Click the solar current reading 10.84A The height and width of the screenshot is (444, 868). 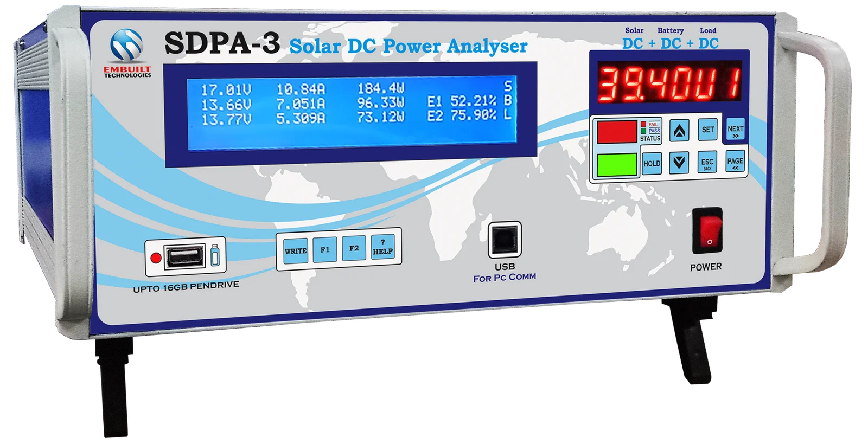coord(301,89)
